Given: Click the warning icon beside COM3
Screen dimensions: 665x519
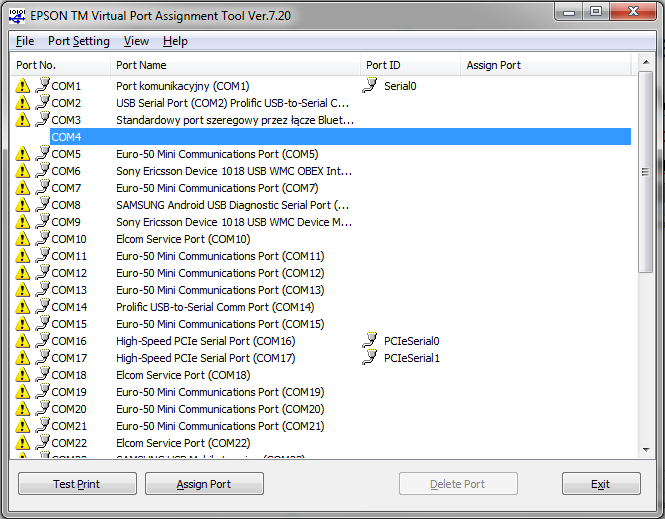Looking at the screenshot, I should (22, 120).
